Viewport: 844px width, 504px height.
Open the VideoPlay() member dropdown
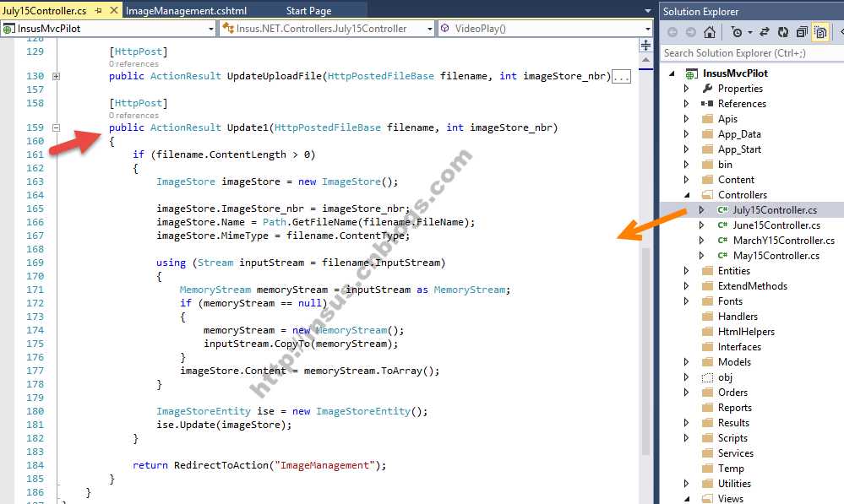647,29
